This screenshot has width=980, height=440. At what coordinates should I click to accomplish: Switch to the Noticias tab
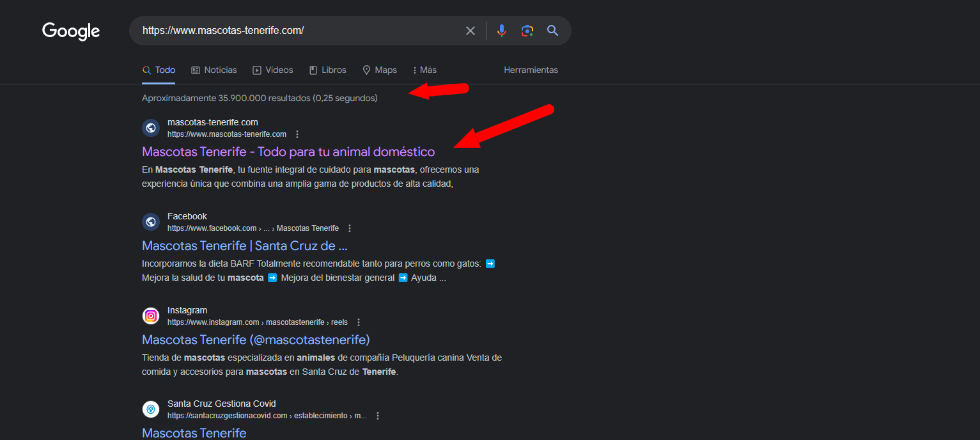pos(214,70)
